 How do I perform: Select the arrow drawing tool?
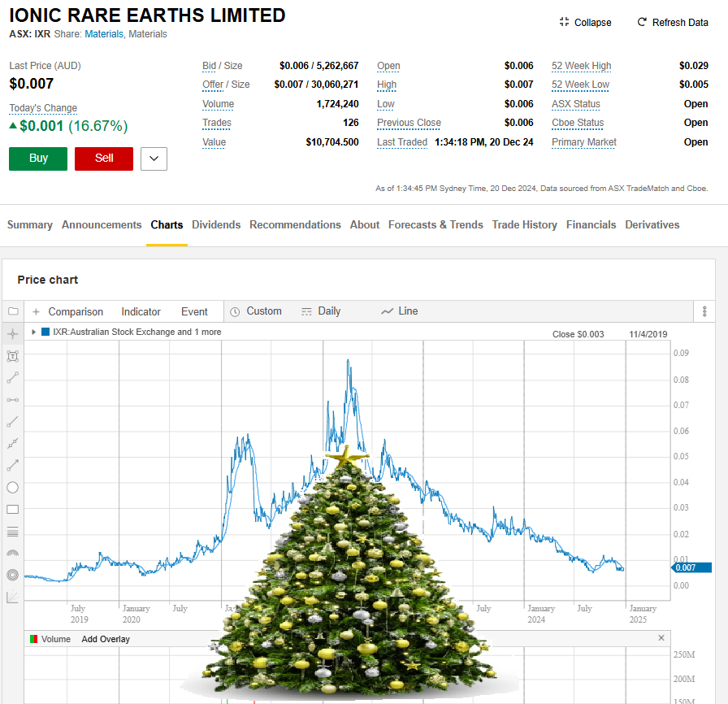(13, 465)
